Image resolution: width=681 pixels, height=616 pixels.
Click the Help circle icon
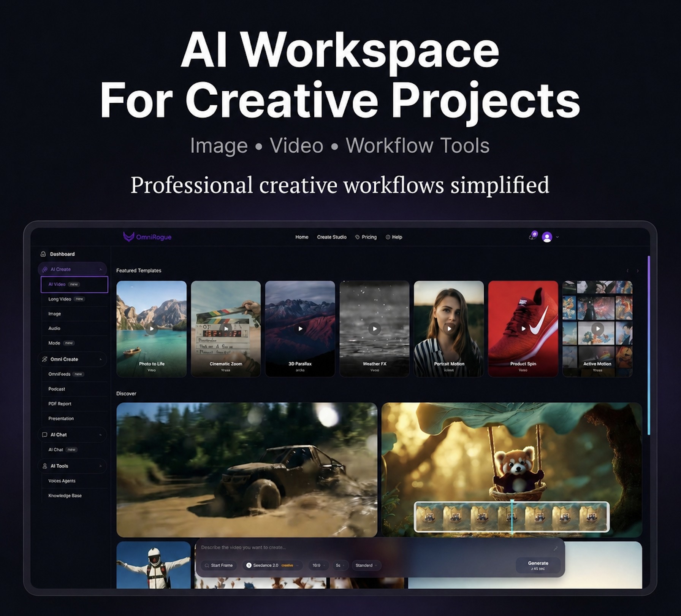point(388,237)
